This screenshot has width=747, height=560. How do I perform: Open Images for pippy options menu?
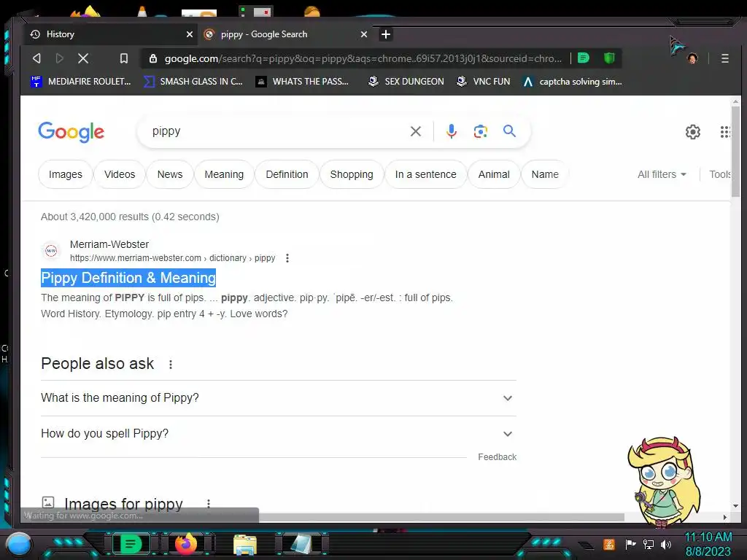pos(208,503)
